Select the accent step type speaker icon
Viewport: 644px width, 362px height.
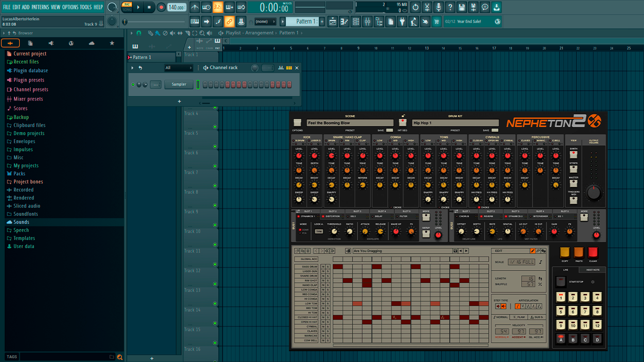coord(504,306)
